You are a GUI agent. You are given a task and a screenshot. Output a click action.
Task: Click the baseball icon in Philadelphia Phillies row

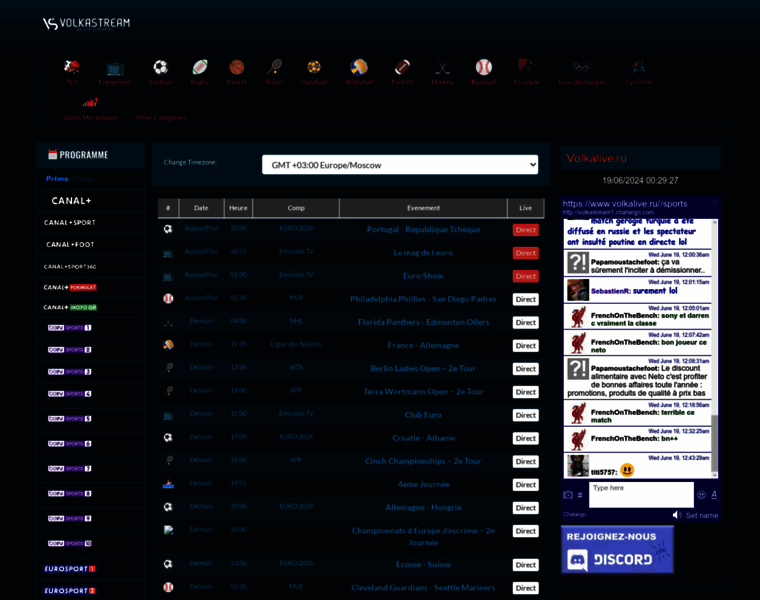(x=168, y=299)
